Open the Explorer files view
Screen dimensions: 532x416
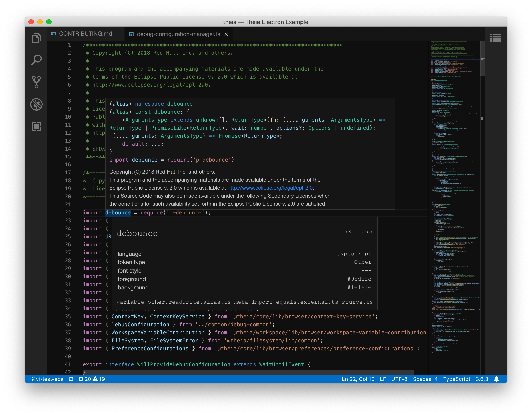[x=36, y=38]
